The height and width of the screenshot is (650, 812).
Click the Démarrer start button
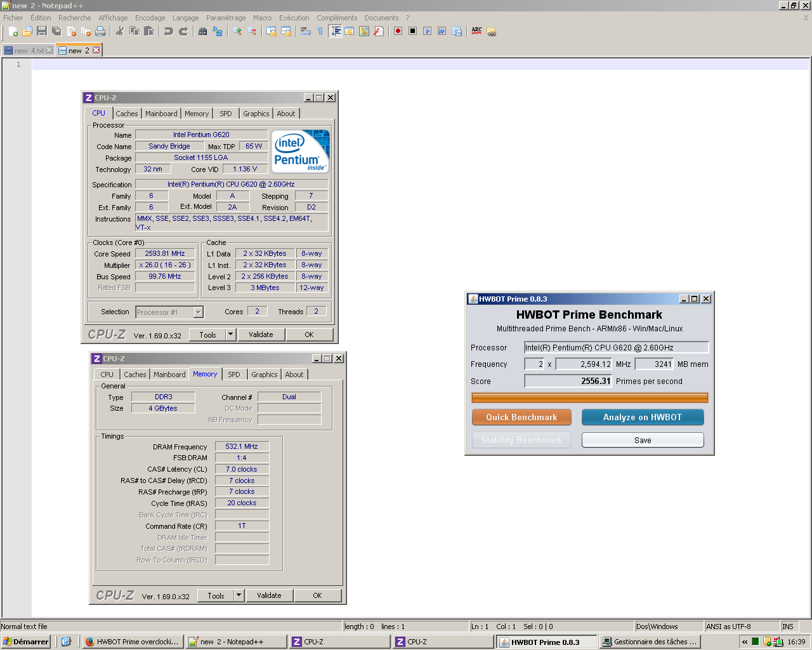tap(26, 642)
